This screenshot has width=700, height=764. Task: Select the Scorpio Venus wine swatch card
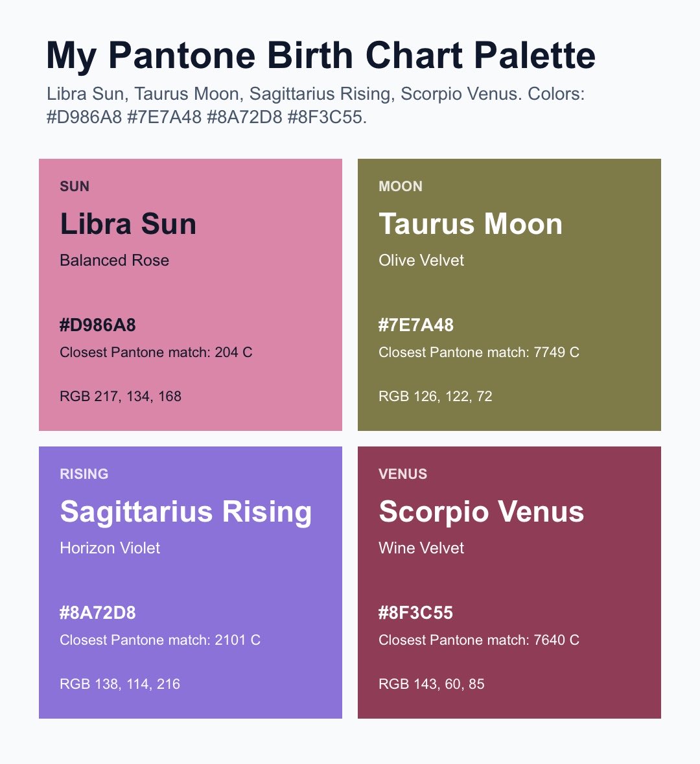[509, 583]
